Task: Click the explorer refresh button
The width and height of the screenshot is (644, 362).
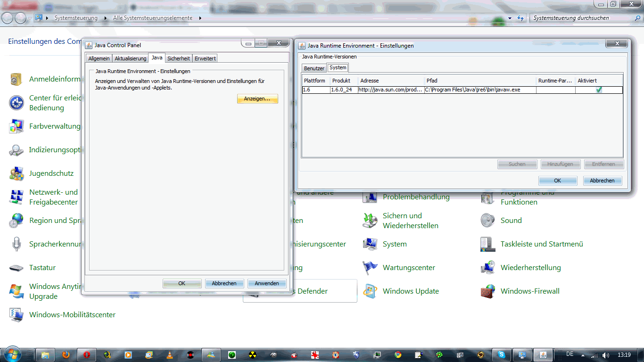Action: (520, 18)
